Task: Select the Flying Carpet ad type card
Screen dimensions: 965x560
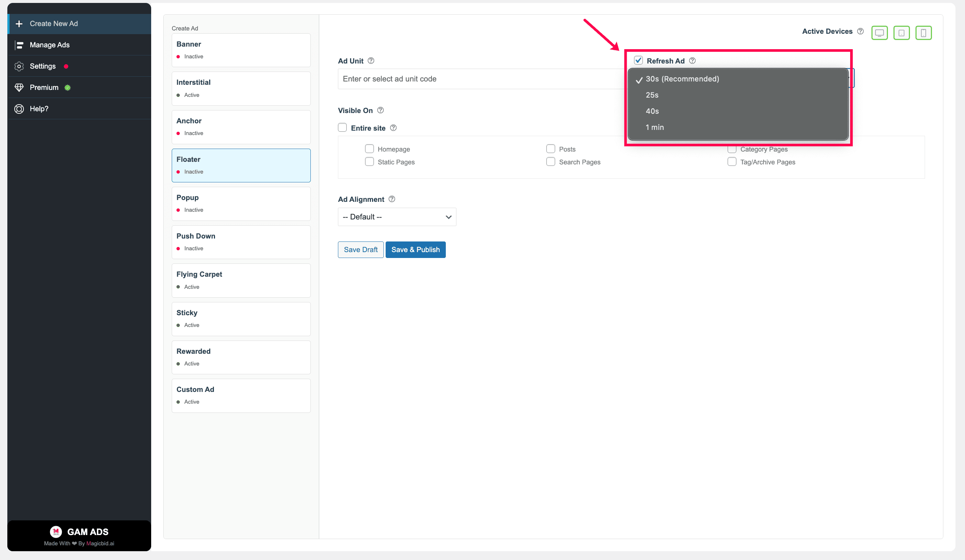Action: pos(241,280)
